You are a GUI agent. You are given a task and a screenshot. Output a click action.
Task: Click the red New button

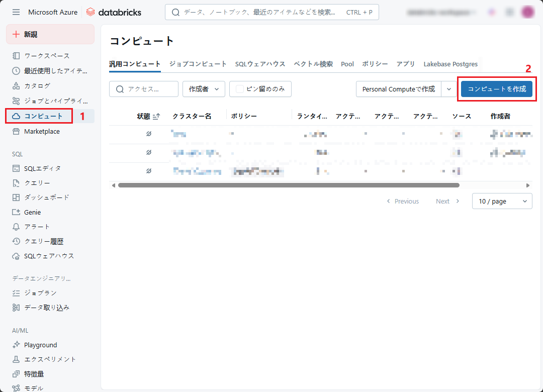(x=50, y=34)
